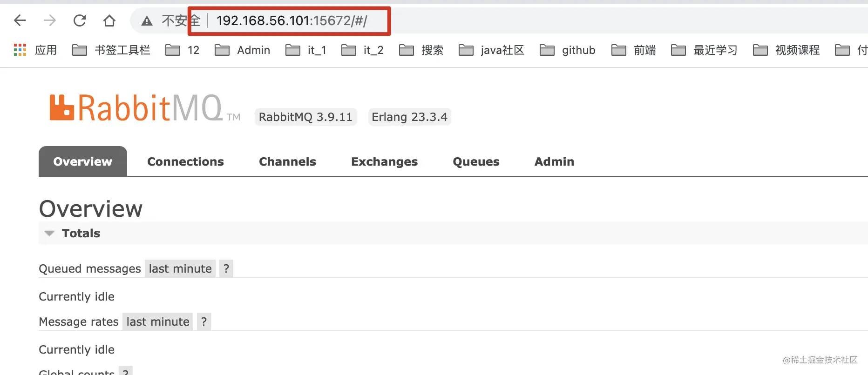Open help for Queued messages

pyautogui.click(x=226, y=268)
